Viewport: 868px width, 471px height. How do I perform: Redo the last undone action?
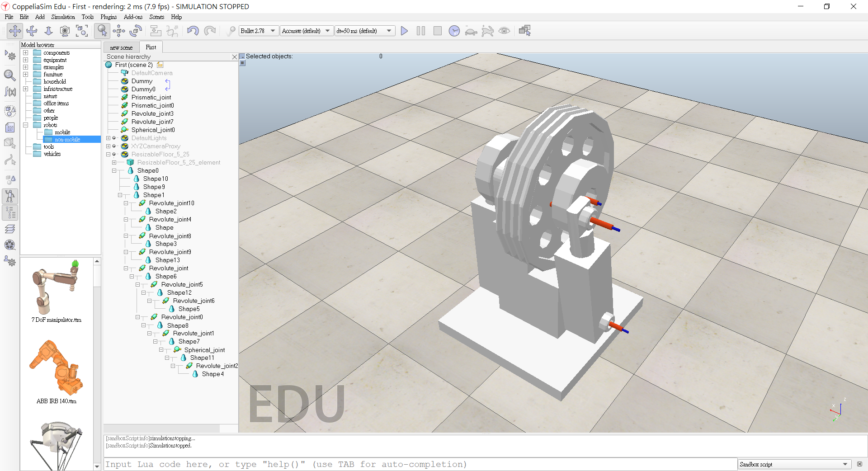coord(210,31)
